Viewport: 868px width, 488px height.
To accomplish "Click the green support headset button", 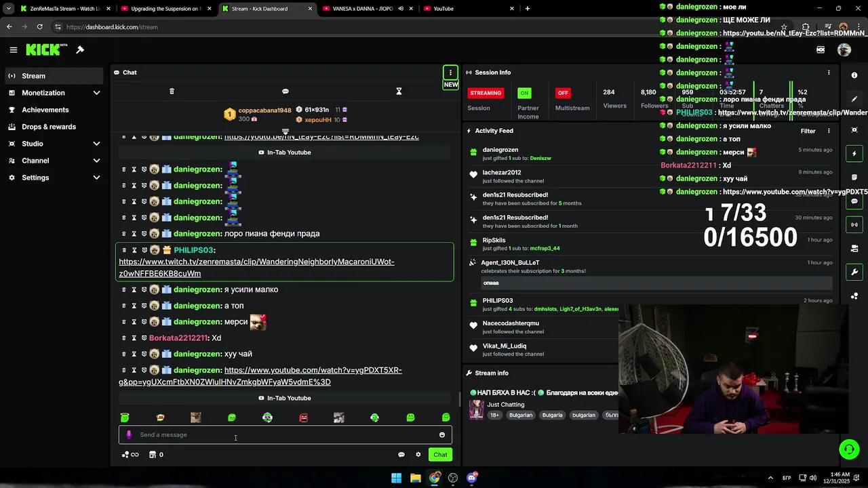I will (849, 449).
